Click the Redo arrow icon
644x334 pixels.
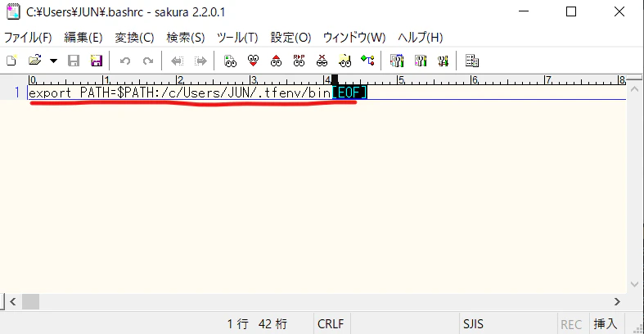click(148, 61)
